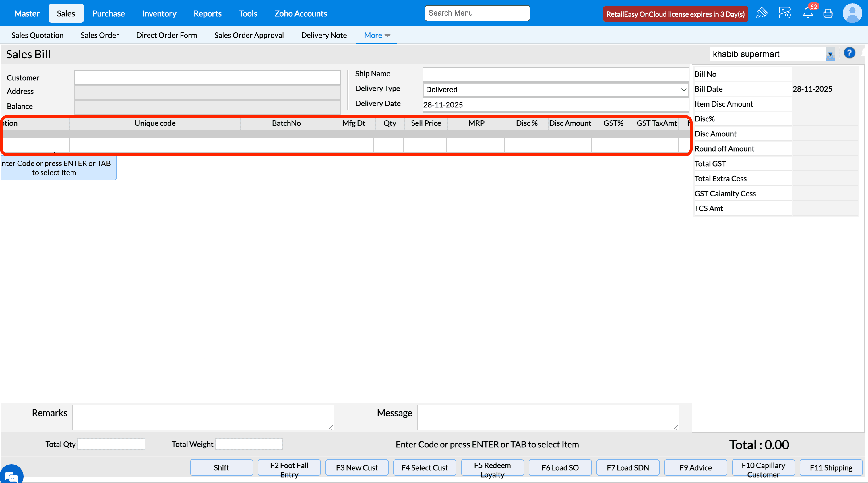Expand the More submenu
Image resolution: width=868 pixels, height=483 pixels.
click(377, 35)
